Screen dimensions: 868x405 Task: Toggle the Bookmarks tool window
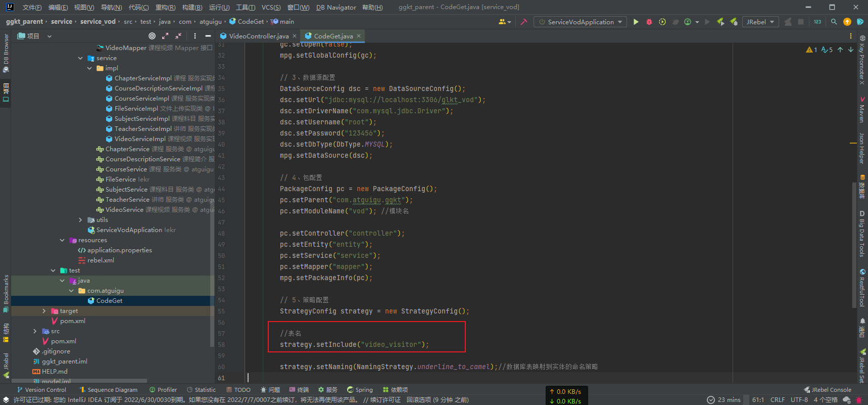[x=6, y=292]
